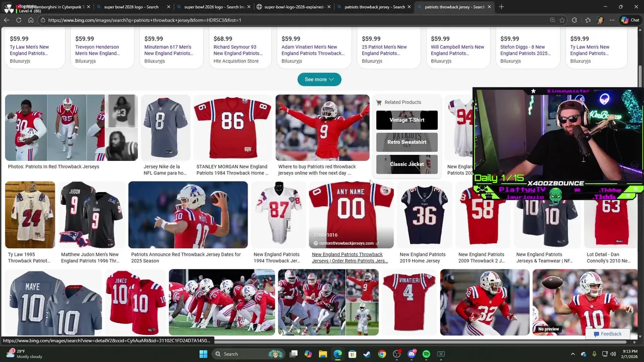Open the Vinatieri 4 red jersey thumbnail
This screenshot has width=644, height=362.
click(x=409, y=302)
